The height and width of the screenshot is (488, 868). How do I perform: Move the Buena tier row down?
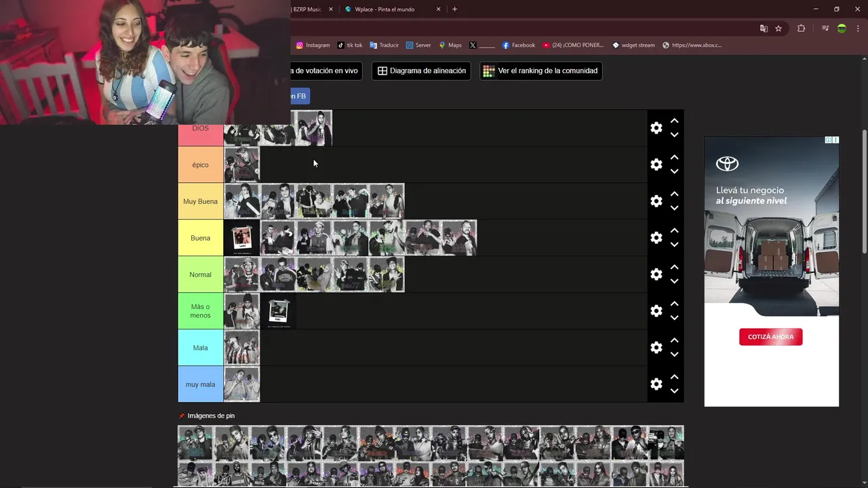point(674,245)
